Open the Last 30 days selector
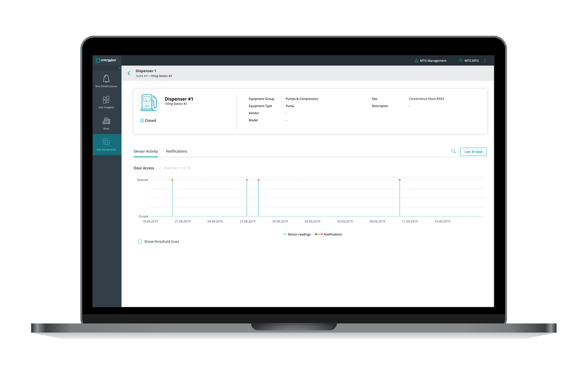This screenshot has height=378, width=588. pyautogui.click(x=473, y=152)
